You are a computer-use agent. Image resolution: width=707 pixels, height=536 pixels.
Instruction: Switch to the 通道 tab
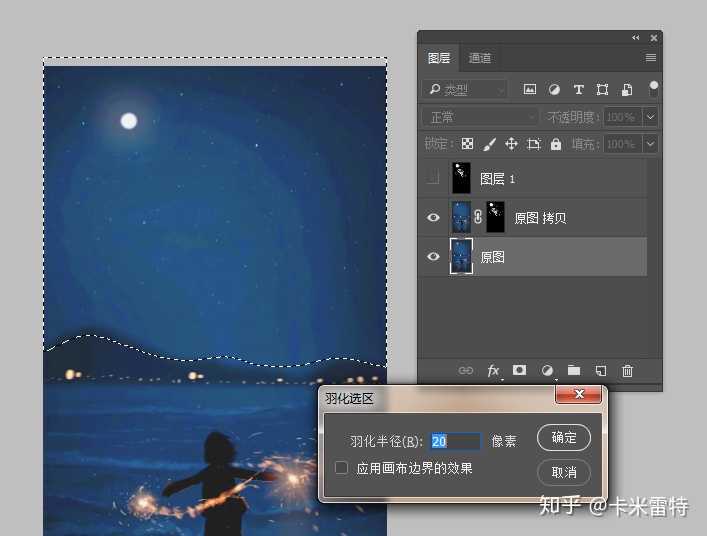click(479, 58)
